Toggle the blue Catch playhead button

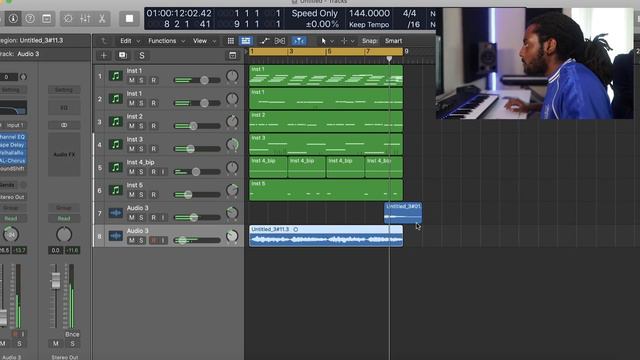click(x=299, y=41)
